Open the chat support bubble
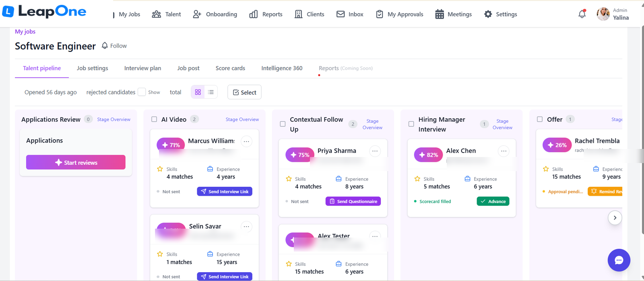644x281 pixels. 619,260
